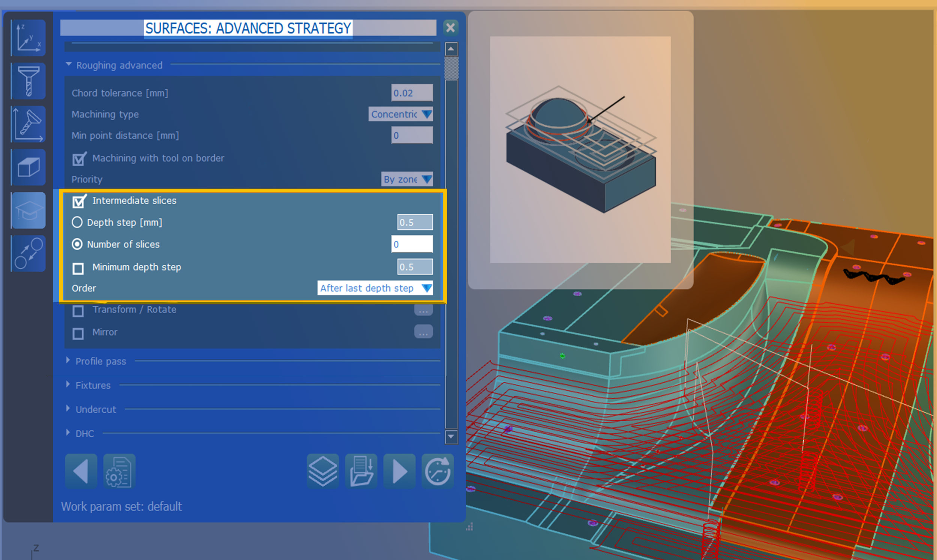Expand the Undercut section
This screenshot has width=937, height=560.
coord(96,409)
